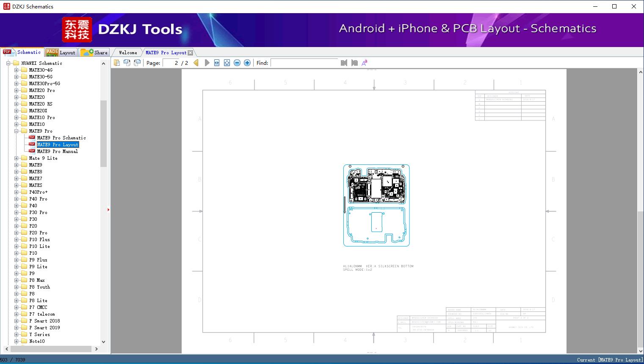Select the P40Pro+ folder

[x=39, y=192]
